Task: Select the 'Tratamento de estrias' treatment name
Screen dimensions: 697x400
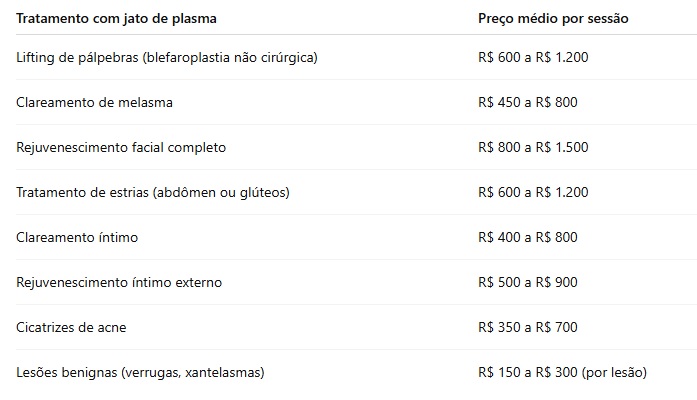Action: tap(83, 192)
